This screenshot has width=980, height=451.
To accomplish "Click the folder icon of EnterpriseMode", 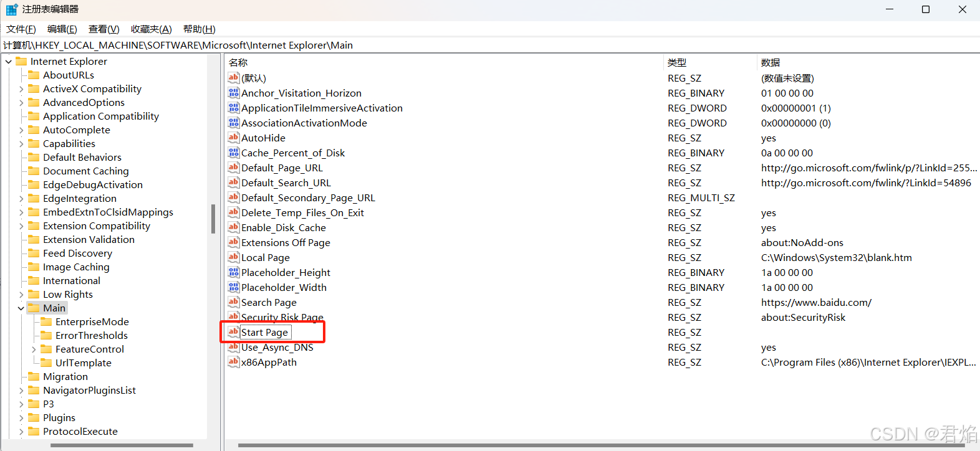I will [46, 321].
